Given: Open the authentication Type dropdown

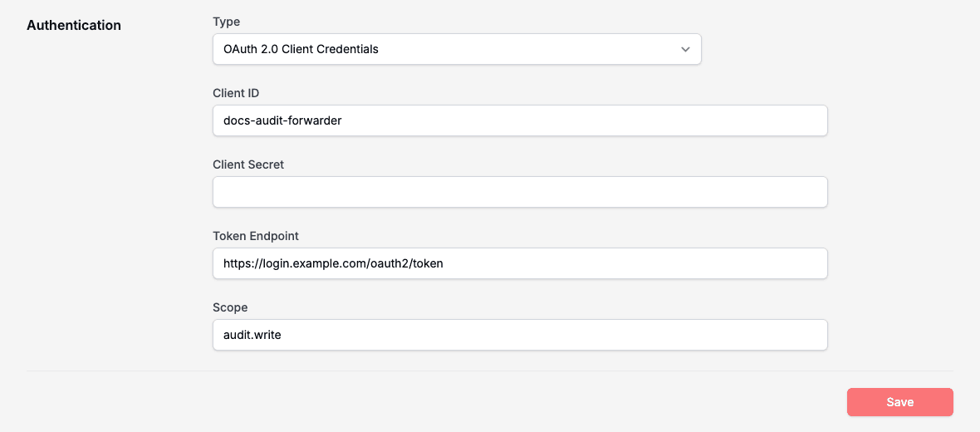Looking at the screenshot, I should tap(457, 49).
